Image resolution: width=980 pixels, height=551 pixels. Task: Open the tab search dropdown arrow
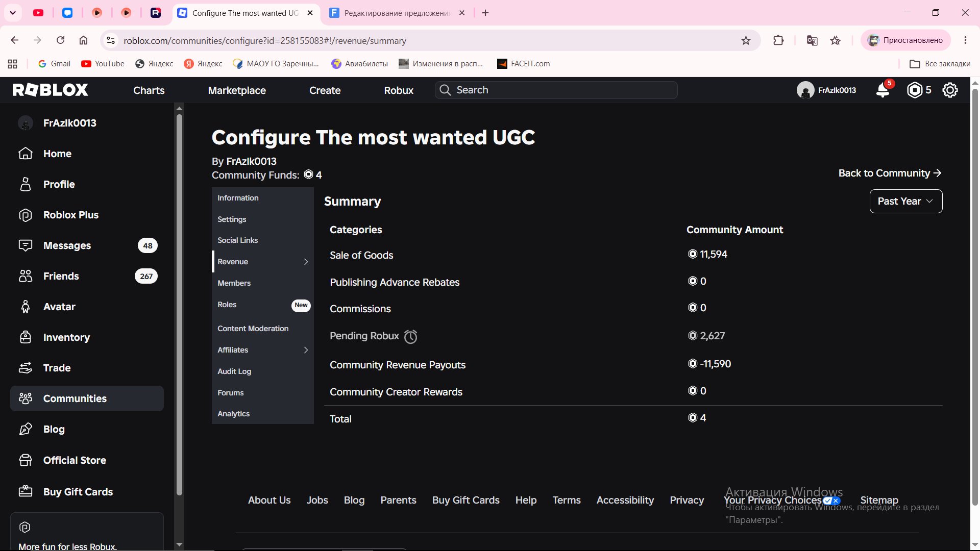[13, 13]
